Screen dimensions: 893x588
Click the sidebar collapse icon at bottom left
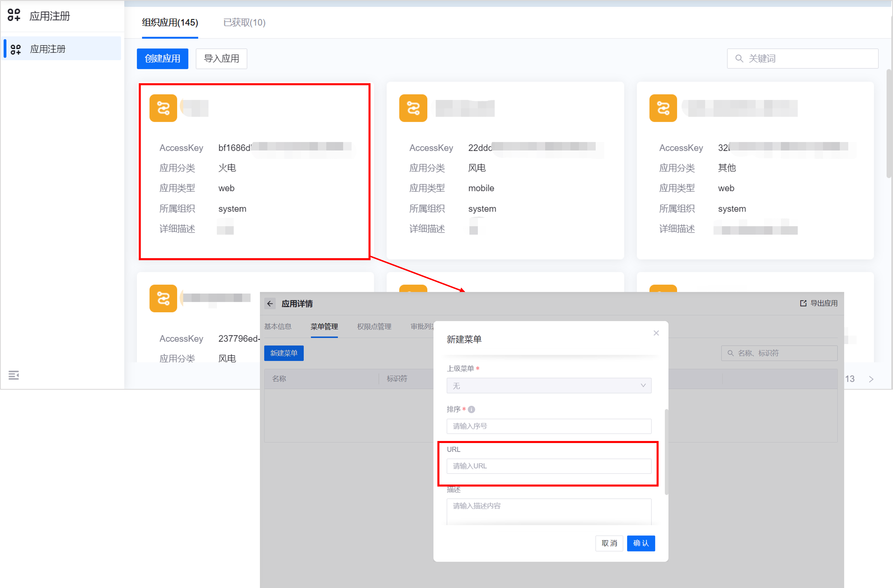coord(14,375)
